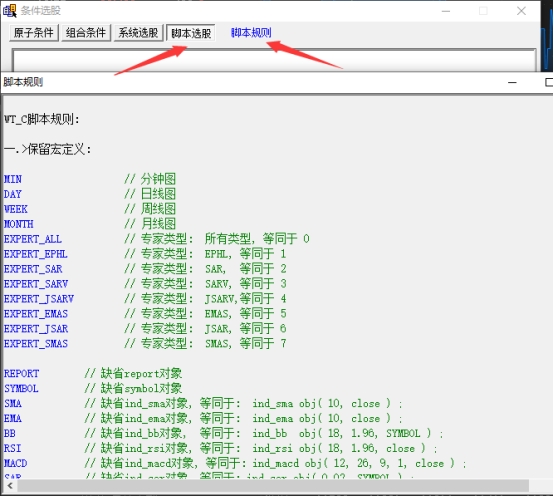The height and width of the screenshot is (497, 554).
Task: Click the EXPERT_SARV macro text
Action: click(x=36, y=284)
